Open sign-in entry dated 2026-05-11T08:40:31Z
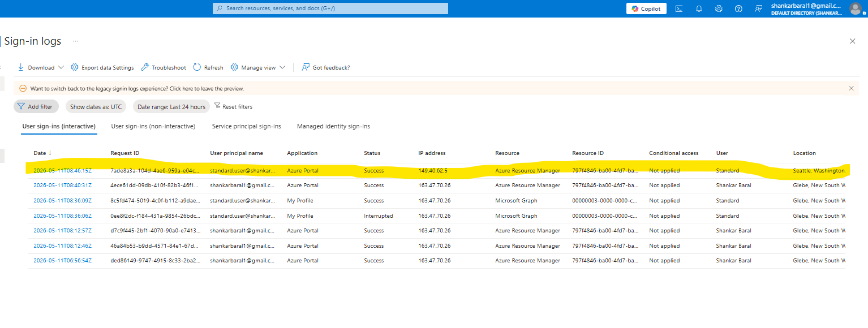 pyautogui.click(x=62, y=185)
